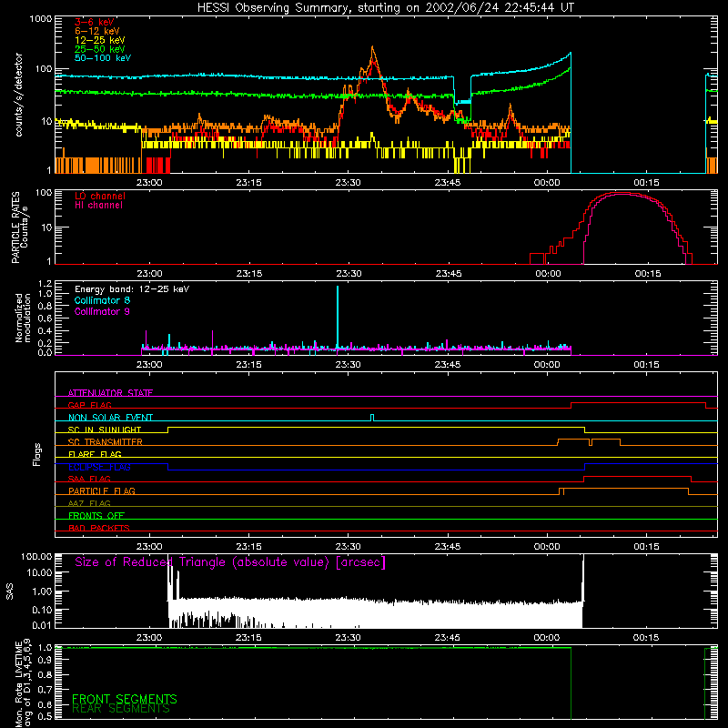The image size is (728, 728).
Task: Click 23:45 tick label under the Flags panel
Action: click(x=448, y=547)
